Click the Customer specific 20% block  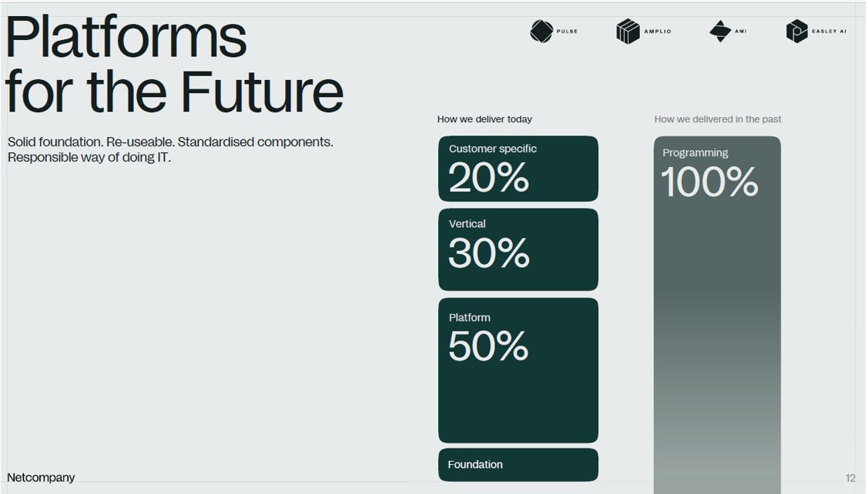(x=518, y=169)
